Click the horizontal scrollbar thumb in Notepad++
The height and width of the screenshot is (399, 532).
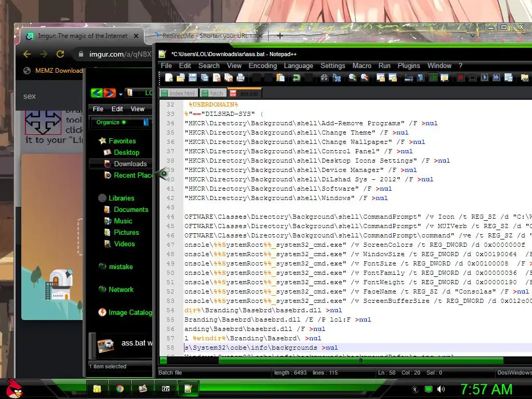click(361, 361)
